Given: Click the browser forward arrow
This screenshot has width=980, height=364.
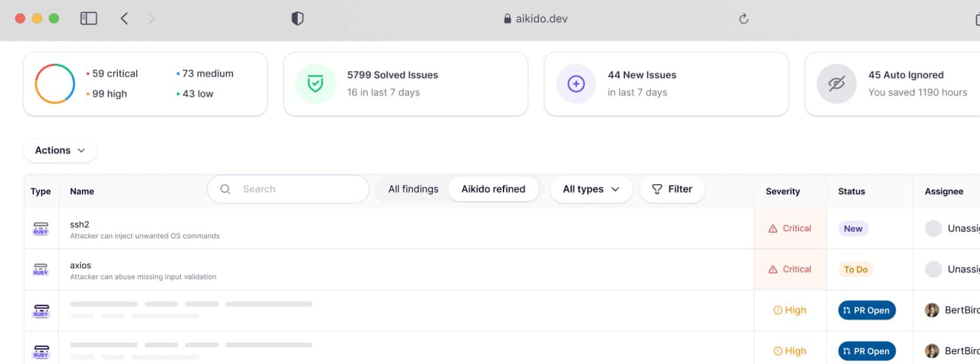Looking at the screenshot, I should 152,18.
